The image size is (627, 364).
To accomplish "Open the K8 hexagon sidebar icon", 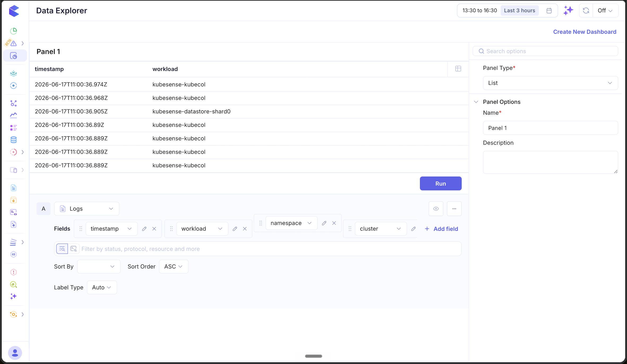I will [14, 254].
